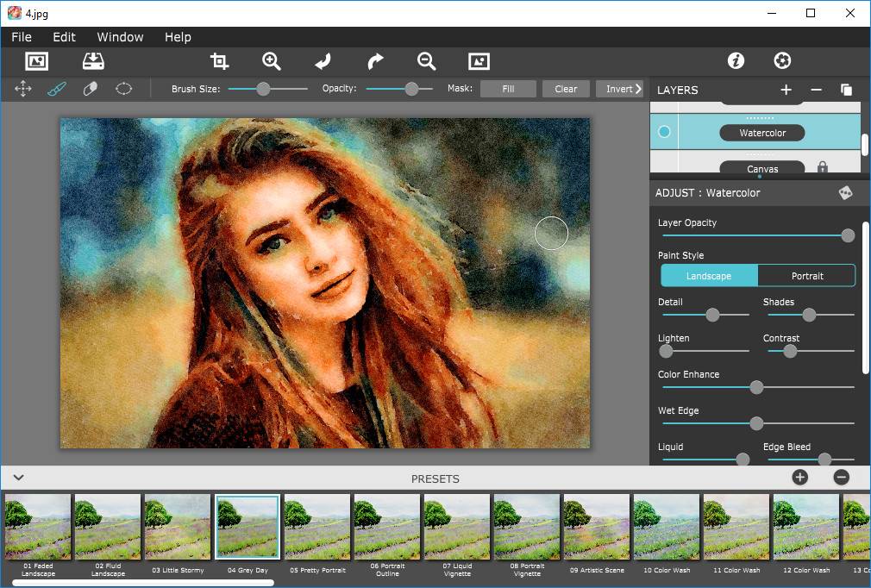Adjust the Wet Edge slider
The width and height of the screenshot is (871, 588).
pyautogui.click(x=758, y=423)
